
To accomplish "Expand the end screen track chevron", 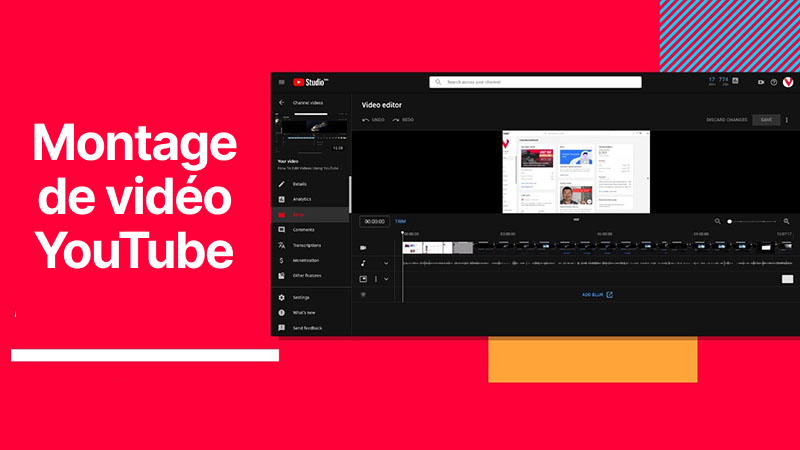I will (386, 279).
